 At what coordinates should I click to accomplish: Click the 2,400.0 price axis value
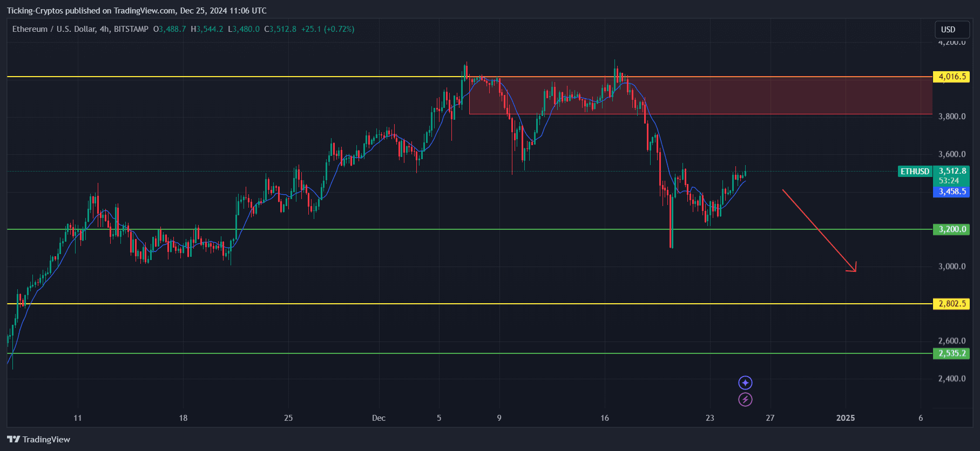(x=952, y=379)
